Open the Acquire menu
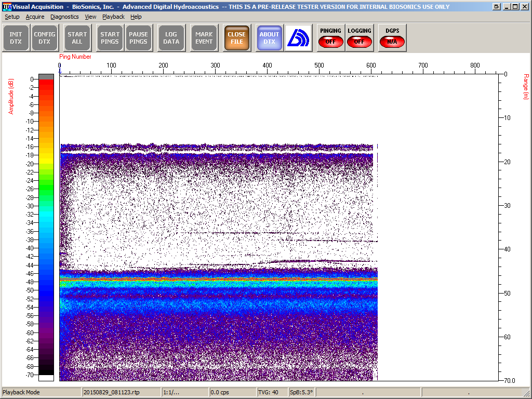The width and height of the screenshot is (532, 399). (35, 17)
